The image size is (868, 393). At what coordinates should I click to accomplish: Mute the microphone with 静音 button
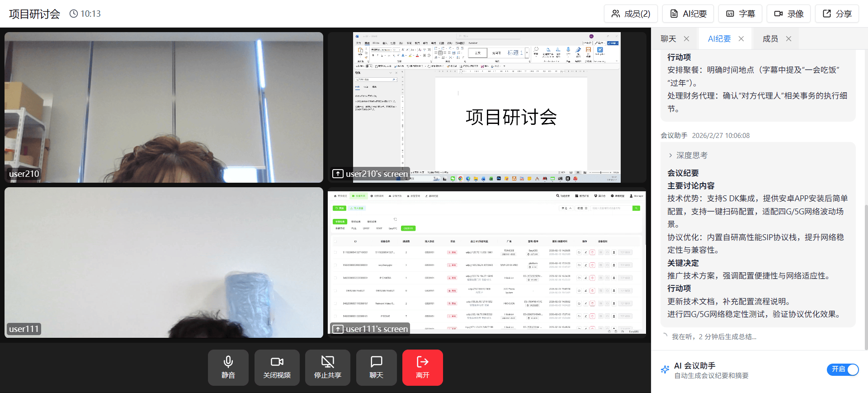(x=228, y=367)
